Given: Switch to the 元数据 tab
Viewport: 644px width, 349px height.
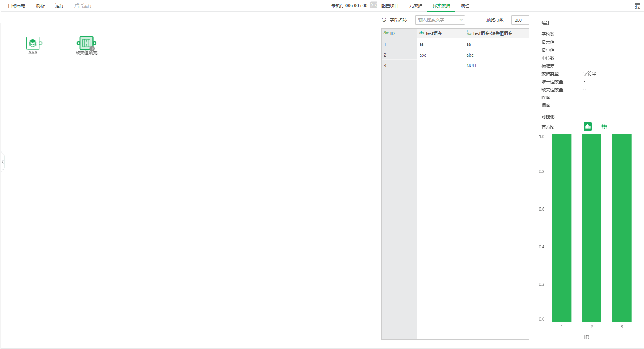Looking at the screenshot, I should tap(416, 6).
